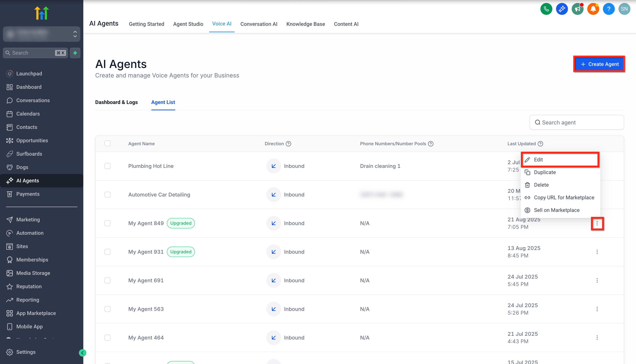
Task: Click the Last Updated help icon
Action: tap(540, 144)
